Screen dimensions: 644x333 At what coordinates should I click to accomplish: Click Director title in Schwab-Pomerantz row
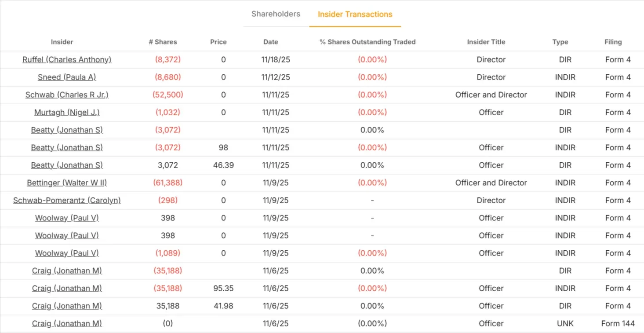click(491, 200)
